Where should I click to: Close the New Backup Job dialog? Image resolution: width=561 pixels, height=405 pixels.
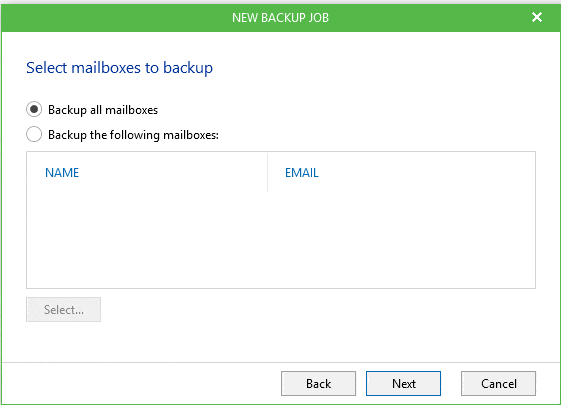click(x=537, y=17)
